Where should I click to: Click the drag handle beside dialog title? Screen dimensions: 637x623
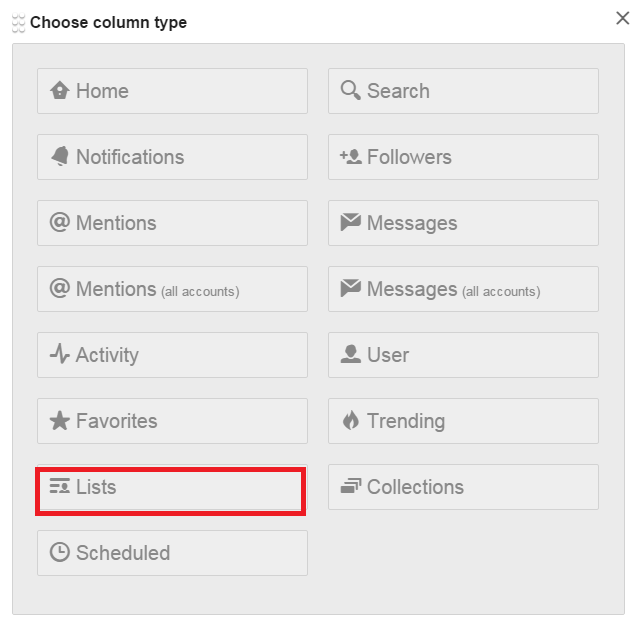click(x=18, y=23)
